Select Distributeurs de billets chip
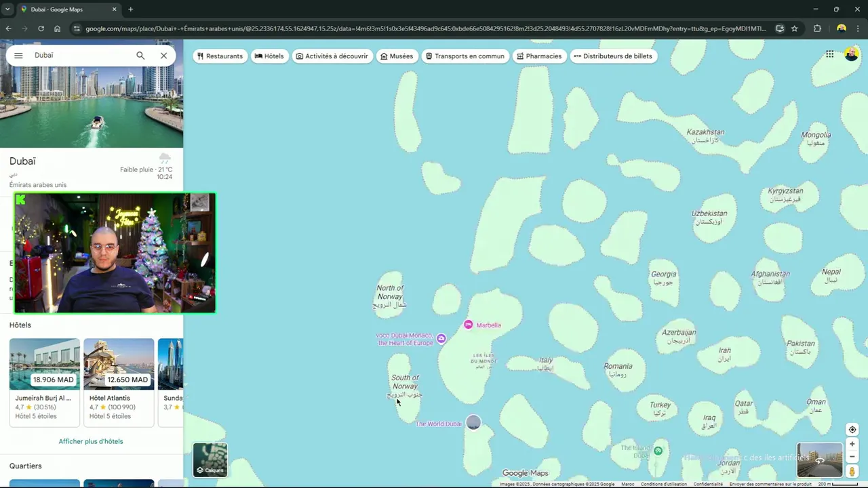This screenshot has height=488, width=868. [613, 56]
